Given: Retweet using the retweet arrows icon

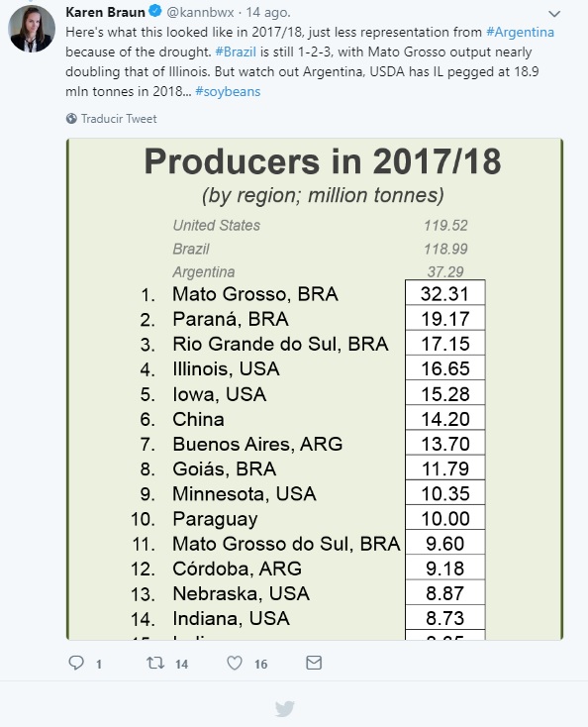Looking at the screenshot, I should coord(155,663).
